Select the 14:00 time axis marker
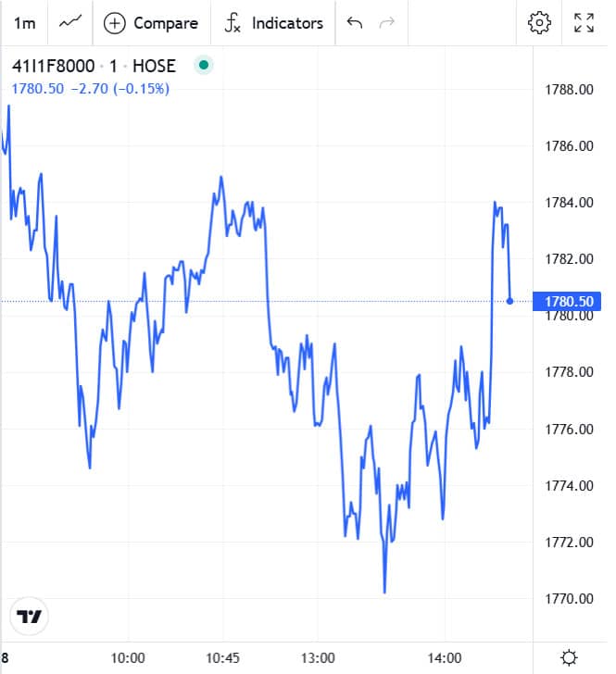Viewport: 616px width, 674px height. [445, 657]
